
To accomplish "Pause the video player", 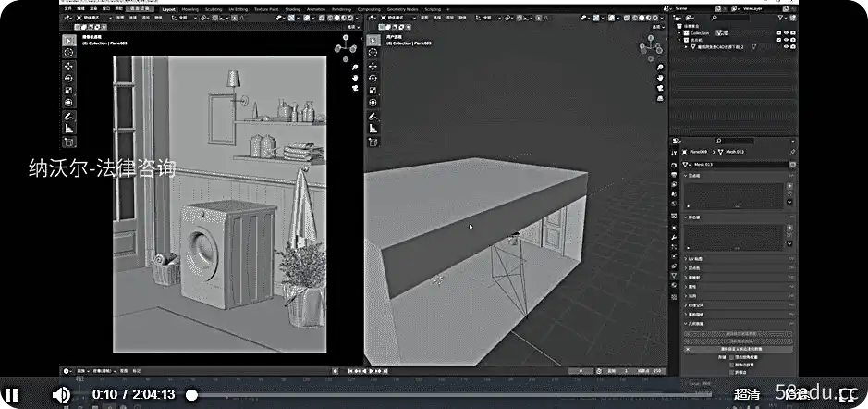I will coord(12,394).
